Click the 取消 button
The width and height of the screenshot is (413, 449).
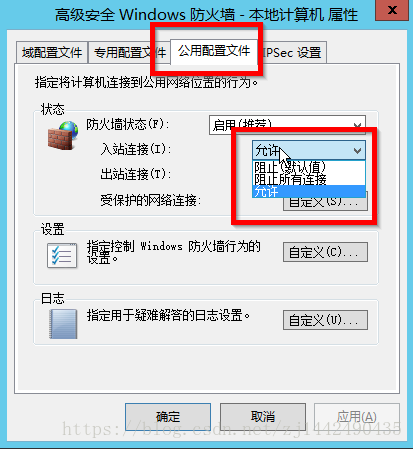pyautogui.click(x=263, y=416)
